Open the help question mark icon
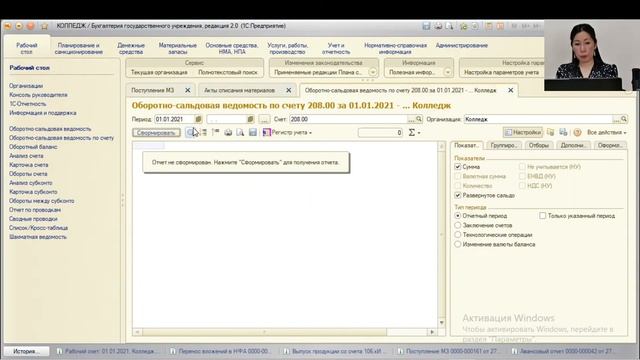 [577, 132]
